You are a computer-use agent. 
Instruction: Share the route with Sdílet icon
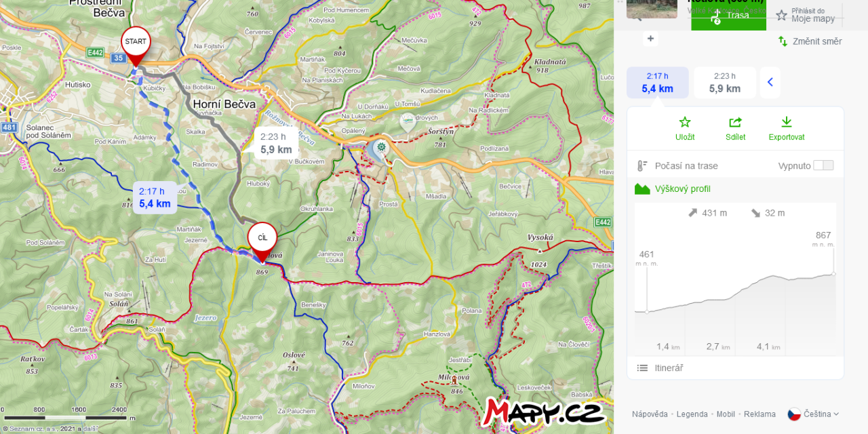coord(735,122)
